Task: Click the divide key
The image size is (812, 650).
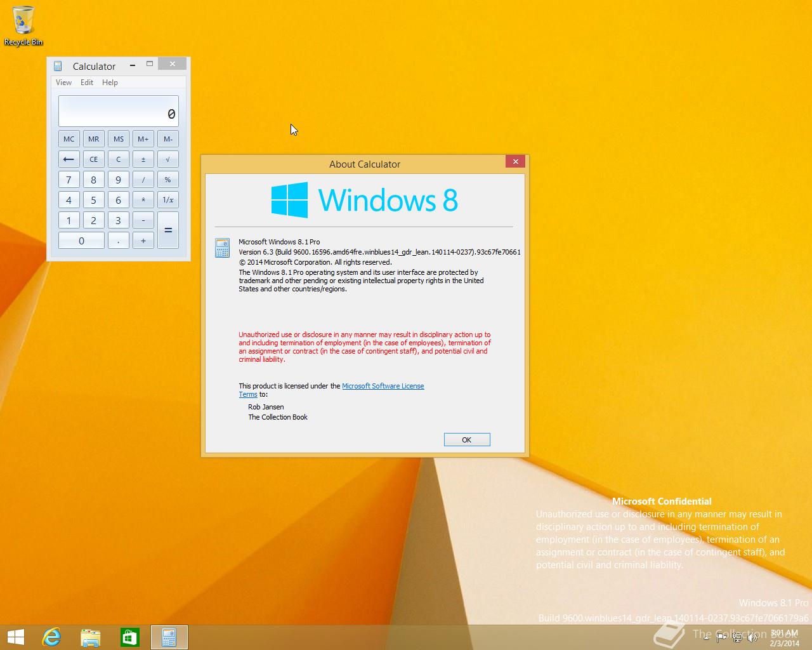Action: [143, 180]
